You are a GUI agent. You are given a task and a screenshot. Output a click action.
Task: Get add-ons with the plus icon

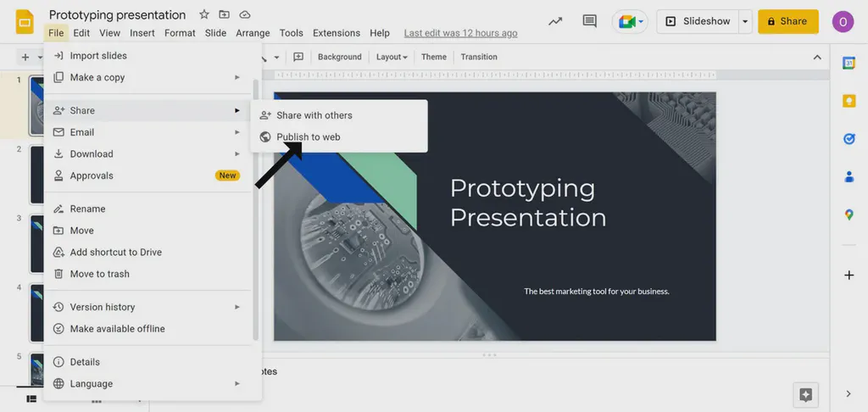coord(849,276)
